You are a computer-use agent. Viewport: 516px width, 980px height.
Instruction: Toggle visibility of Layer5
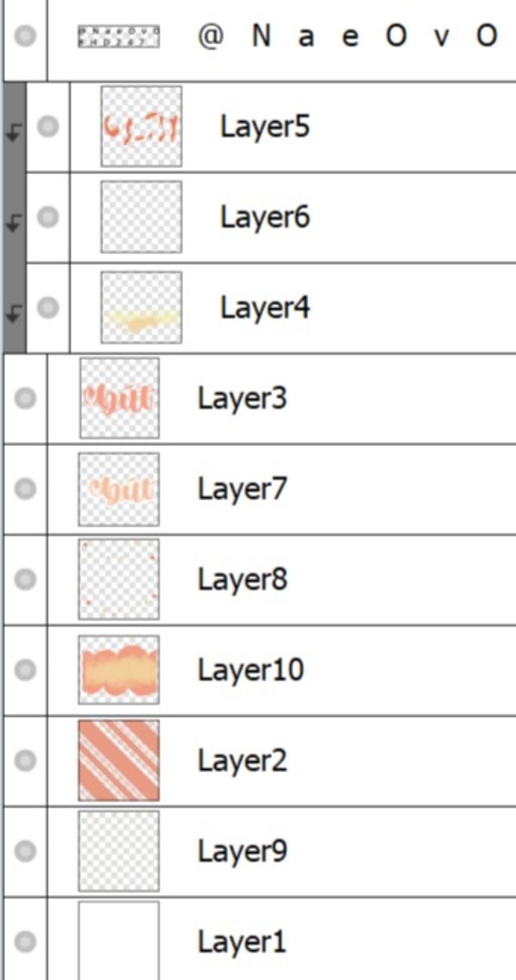click(x=48, y=126)
